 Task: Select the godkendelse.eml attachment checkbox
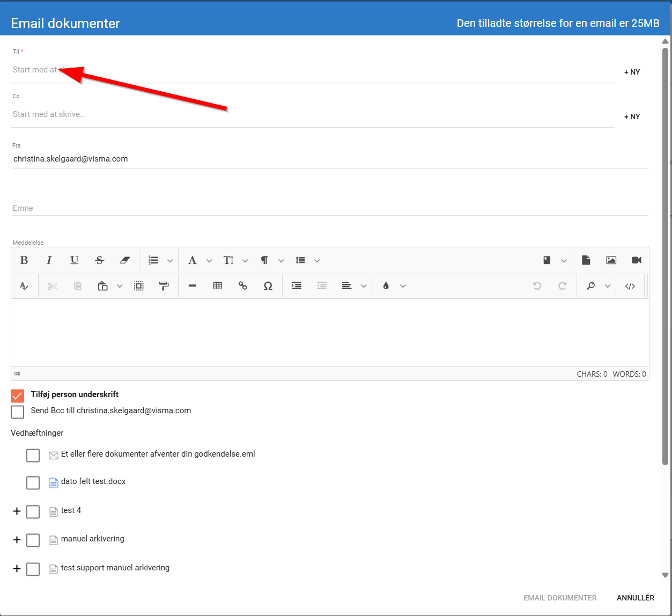pyautogui.click(x=33, y=455)
